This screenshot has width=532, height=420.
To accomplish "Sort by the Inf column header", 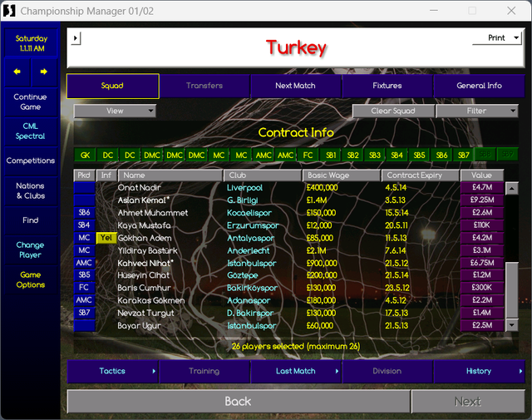I will (x=106, y=175).
